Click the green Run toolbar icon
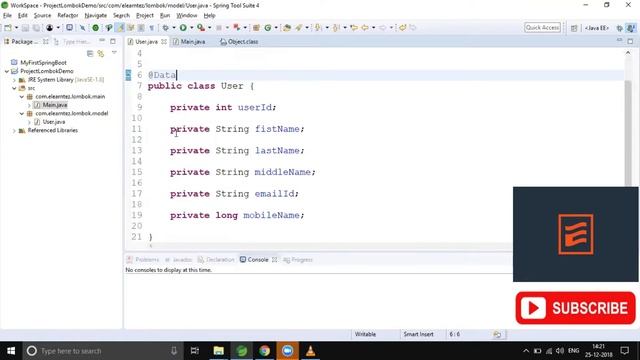The width and height of the screenshot is (640, 360). (x=183, y=28)
